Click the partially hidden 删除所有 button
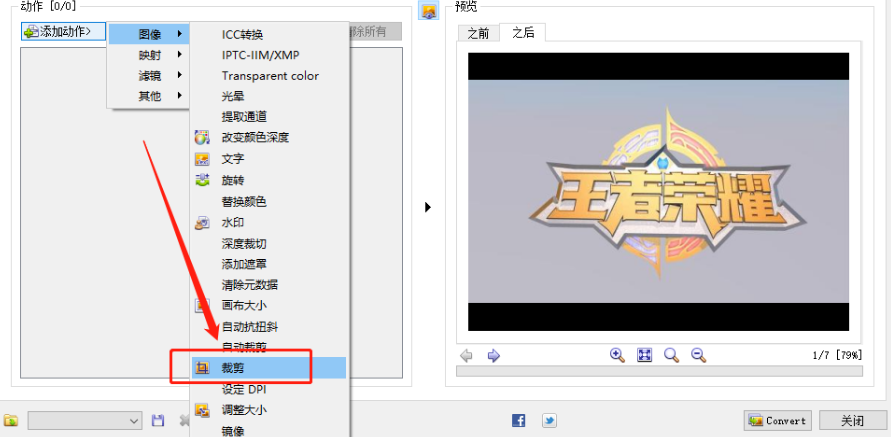Image resolution: width=891 pixels, height=437 pixels. pyautogui.click(x=376, y=31)
